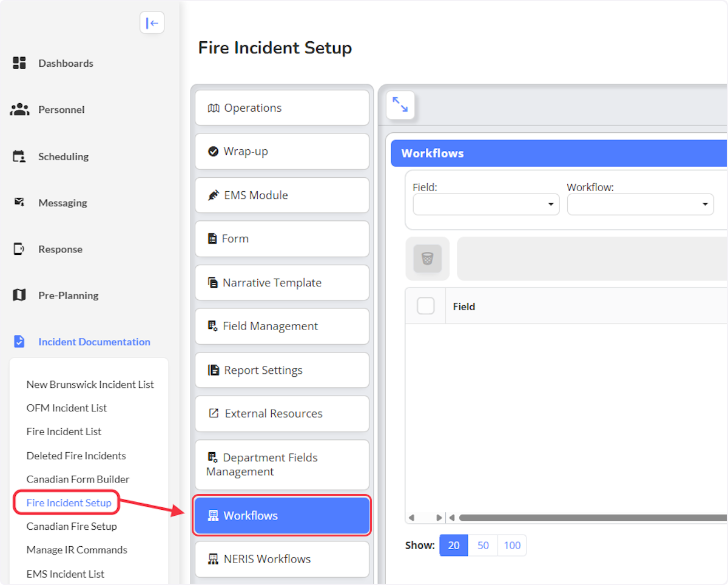Click the Department Fields Management icon
This screenshot has height=585, width=728.
(x=213, y=457)
